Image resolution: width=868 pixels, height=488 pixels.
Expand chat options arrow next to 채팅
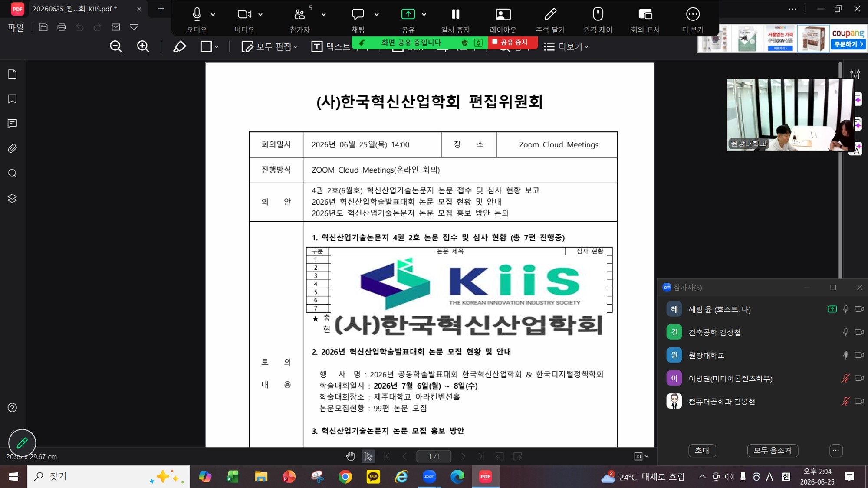377,14
